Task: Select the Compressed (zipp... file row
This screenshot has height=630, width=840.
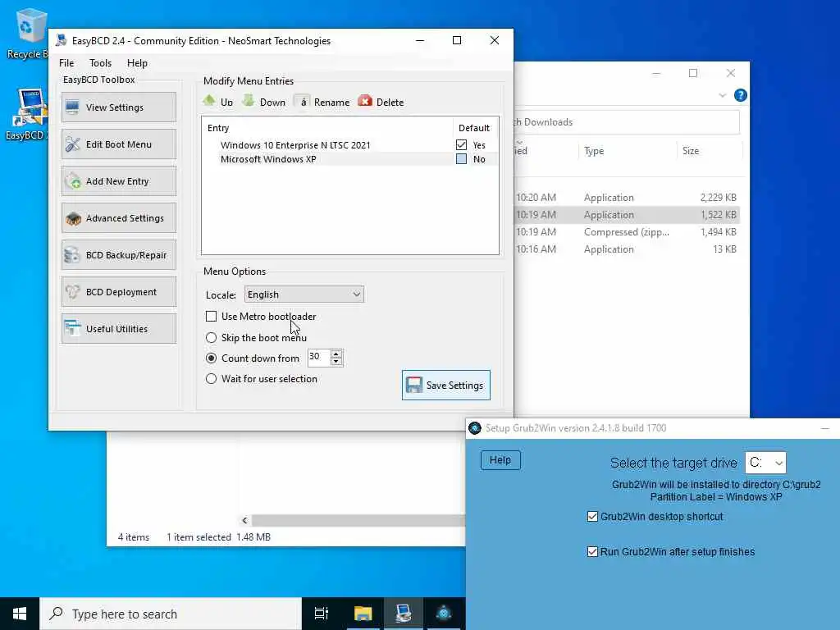Action: pyautogui.click(x=626, y=232)
